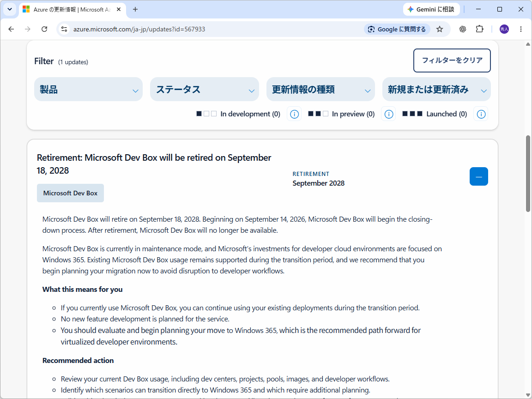Click the (1 updates) count text

[73, 62]
